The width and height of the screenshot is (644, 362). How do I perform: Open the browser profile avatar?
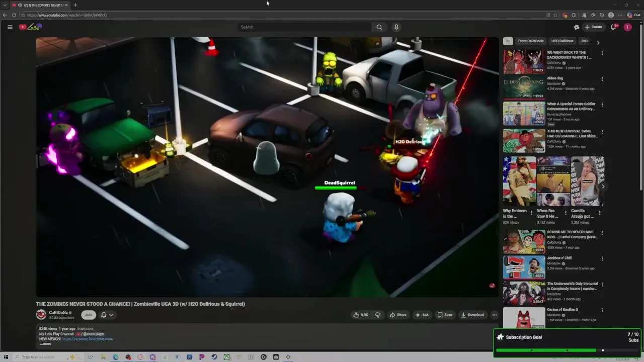tap(611, 15)
